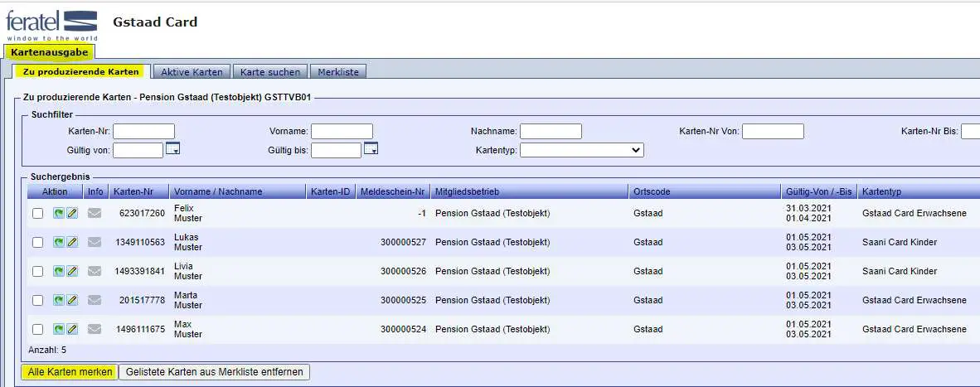
Task: Click Gelistete Karten aus Merkliste entfernen
Action: point(215,372)
